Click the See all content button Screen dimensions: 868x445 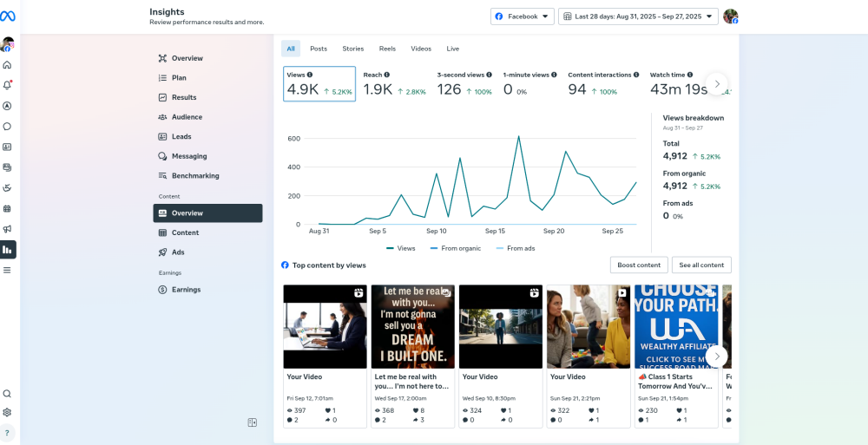point(701,265)
